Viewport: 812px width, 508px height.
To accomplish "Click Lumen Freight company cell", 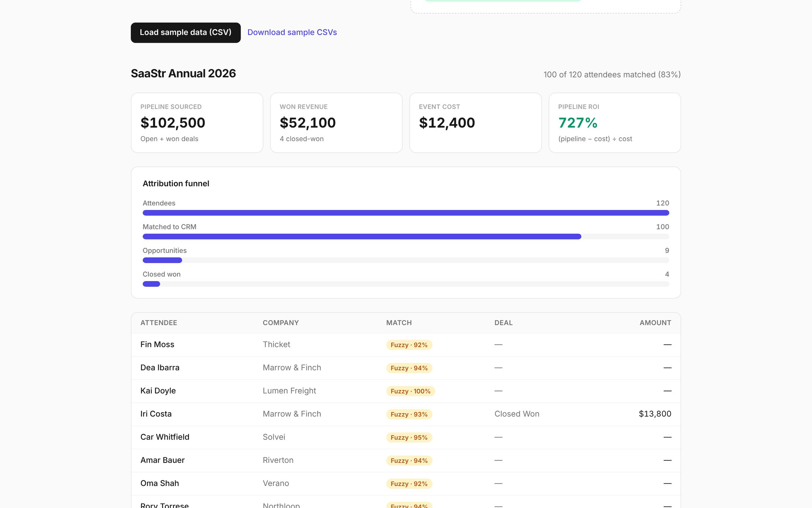I will point(289,390).
